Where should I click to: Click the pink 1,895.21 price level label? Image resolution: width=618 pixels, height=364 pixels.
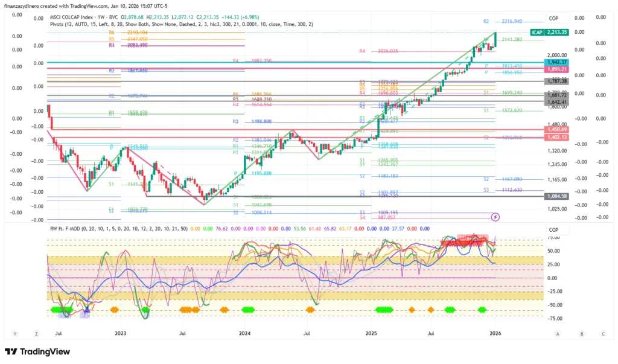[x=558, y=69]
